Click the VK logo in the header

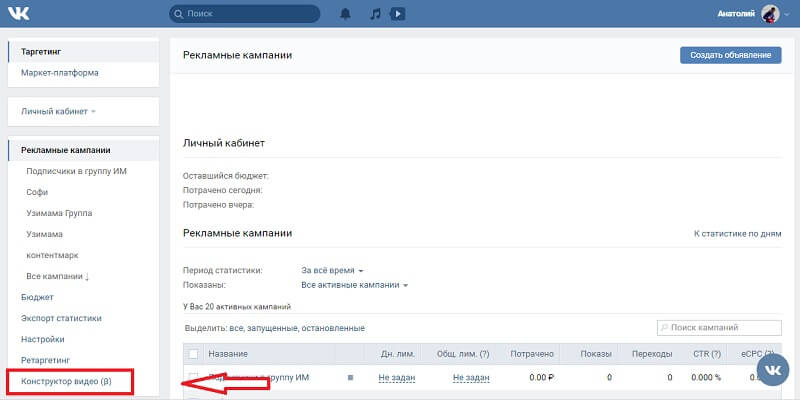[22, 15]
